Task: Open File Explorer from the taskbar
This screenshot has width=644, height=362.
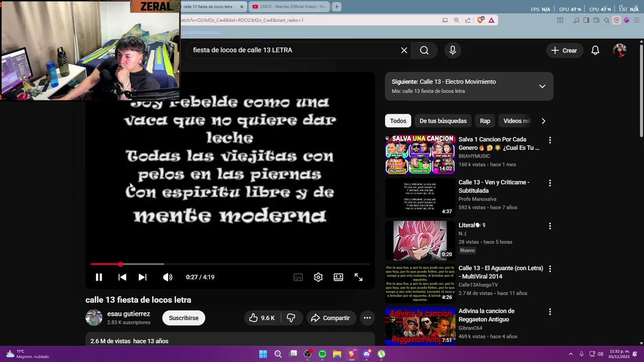Action: click(337, 354)
